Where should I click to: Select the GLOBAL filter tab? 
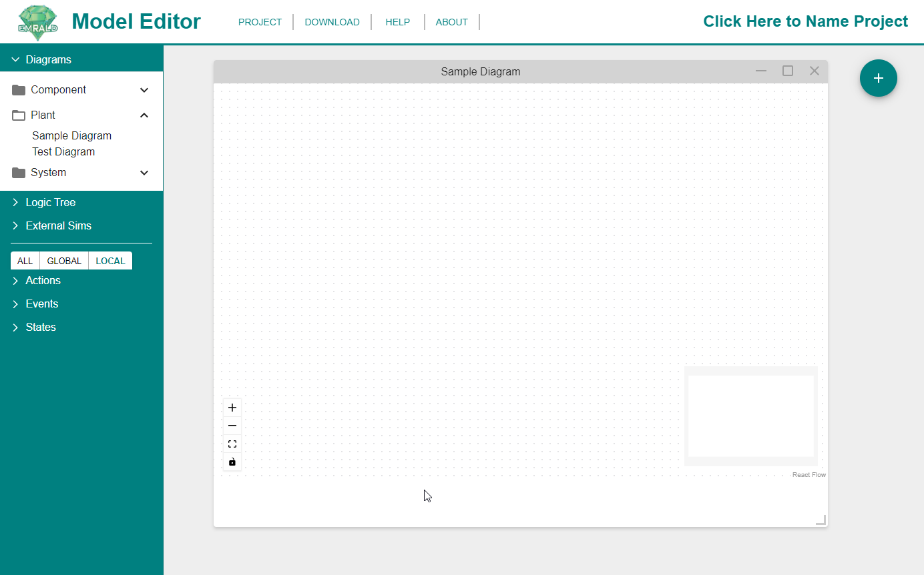(64, 261)
